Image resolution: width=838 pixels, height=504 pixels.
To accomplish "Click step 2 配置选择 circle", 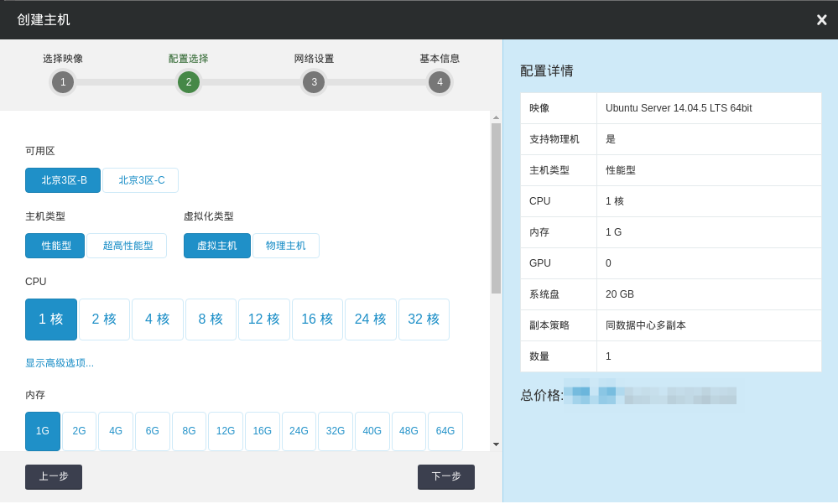I will coord(189,82).
